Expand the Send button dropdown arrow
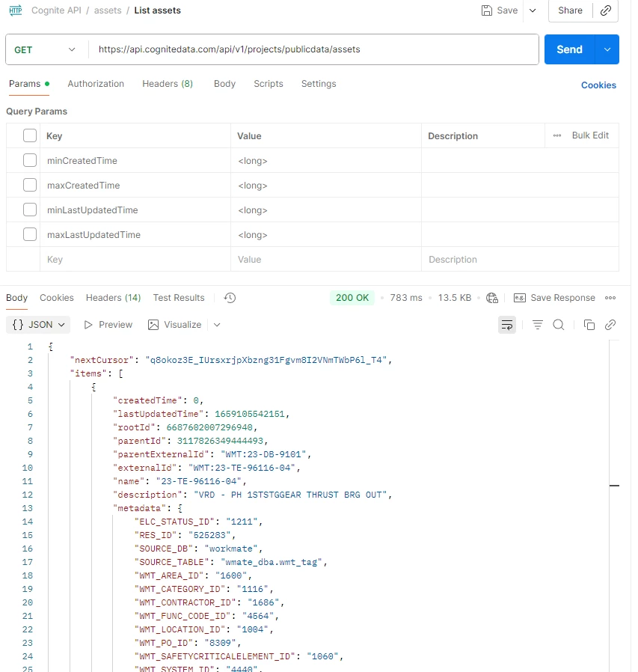This screenshot has width=638, height=672. pos(607,49)
